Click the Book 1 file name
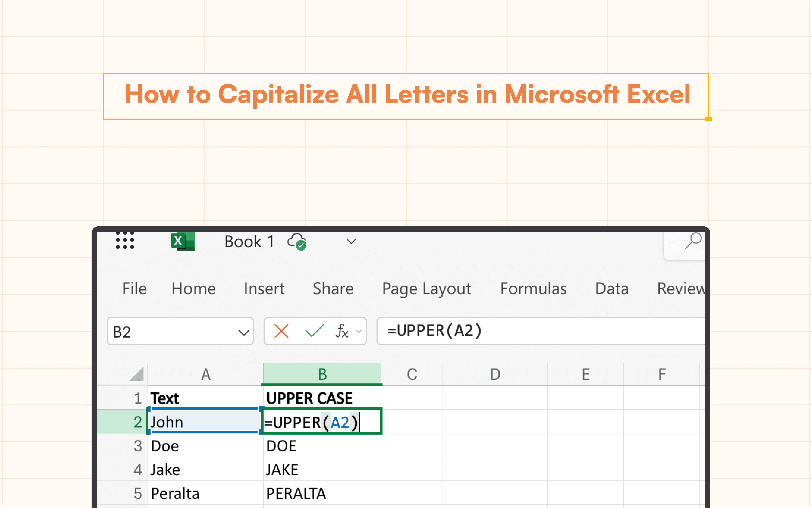This screenshot has width=812, height=508. coord(249,242)
